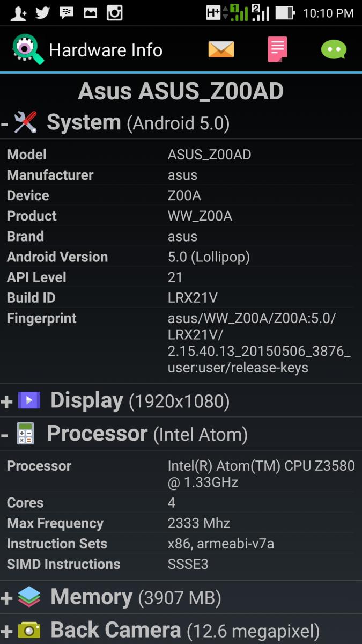Image resolution: width=362 pixels, height=644 pixels.
Task: Tap the Hardware Info magnifier logo
Action: [27, 49]
